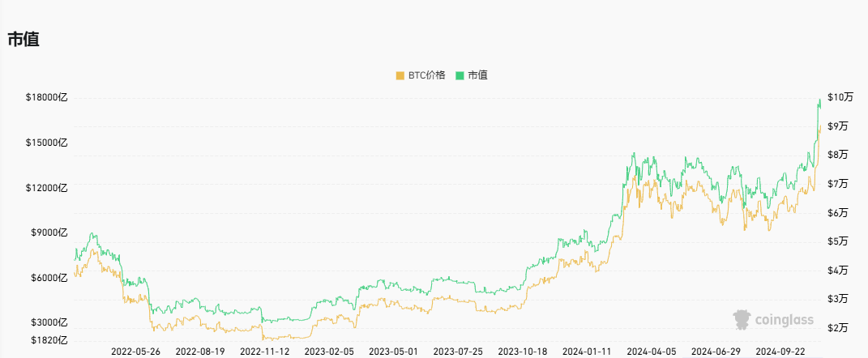Viewport: 868px width, 358px height.
Task: Click the 市值 chart title heading
Action: (24, 39)
